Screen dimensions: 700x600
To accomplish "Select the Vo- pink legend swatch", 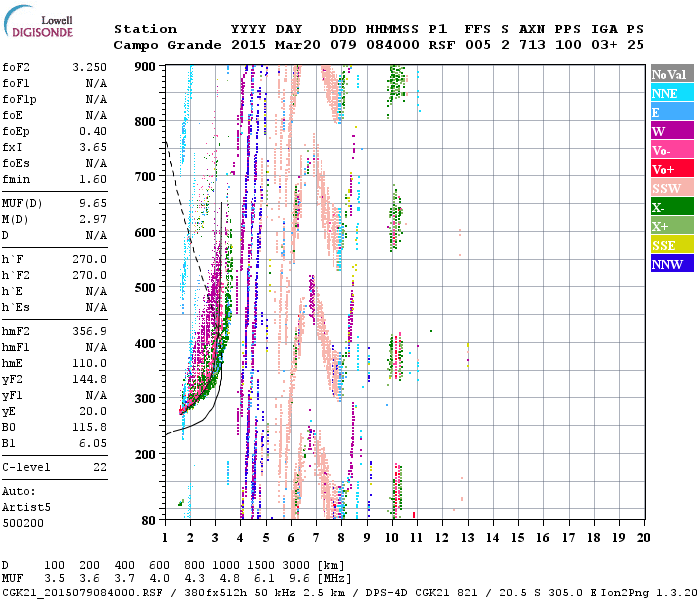I will point(672,150).
